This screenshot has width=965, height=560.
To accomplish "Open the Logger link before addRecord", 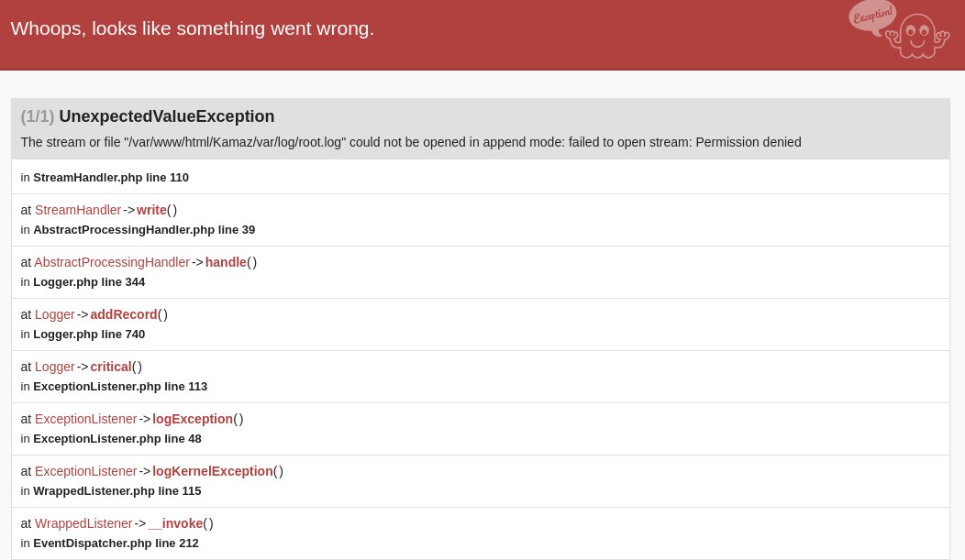I will click(55, 314).
